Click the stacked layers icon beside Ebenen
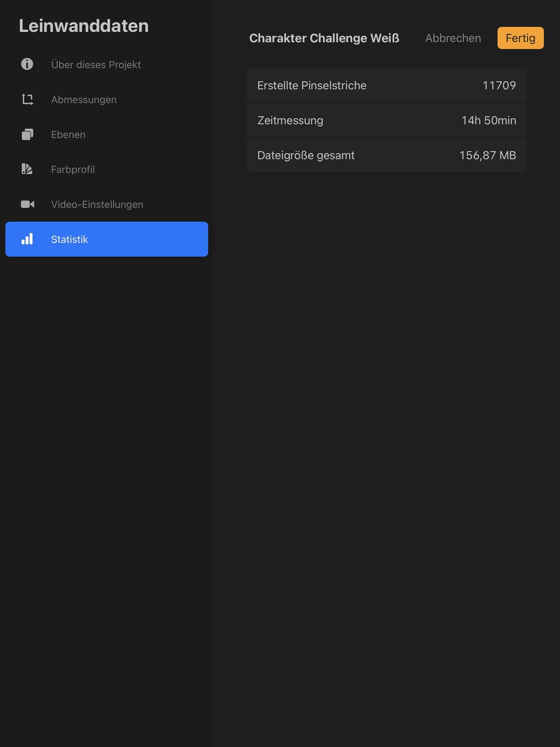The height and width of the screenshot is (747, 560). pos(28,134)
